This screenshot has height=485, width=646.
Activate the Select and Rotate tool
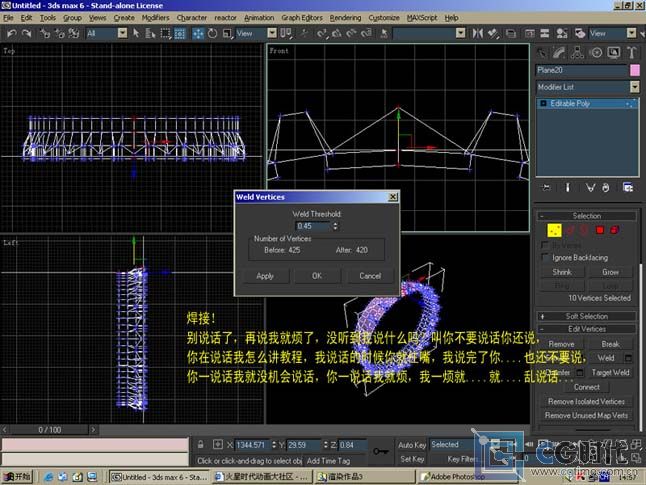coord(213,33)
